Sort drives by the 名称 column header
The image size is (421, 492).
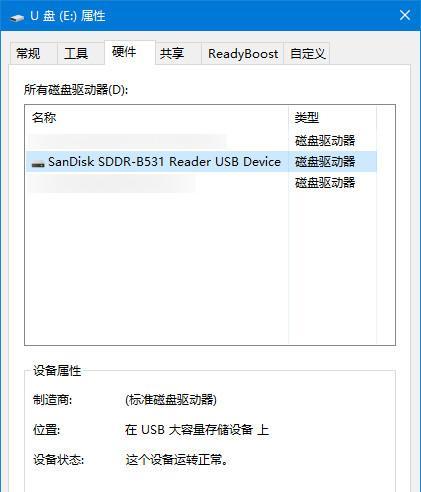coord(157,118)
